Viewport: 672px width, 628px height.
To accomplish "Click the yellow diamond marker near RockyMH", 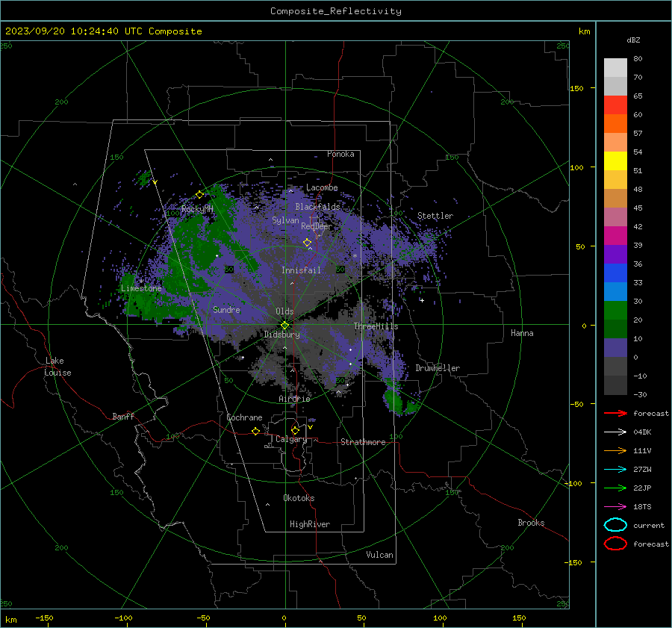I will (199, 195).
